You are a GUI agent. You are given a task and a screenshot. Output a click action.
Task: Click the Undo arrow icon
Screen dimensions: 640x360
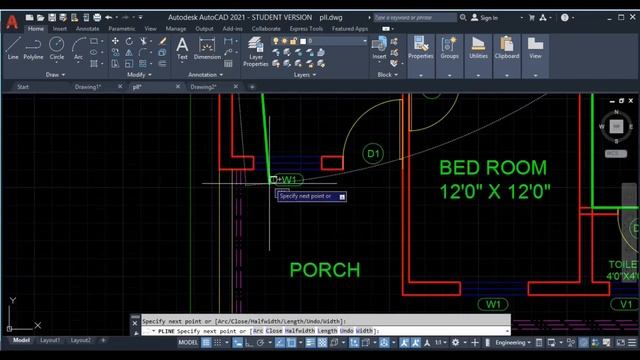pyautogui.click(x=109, y=18)
